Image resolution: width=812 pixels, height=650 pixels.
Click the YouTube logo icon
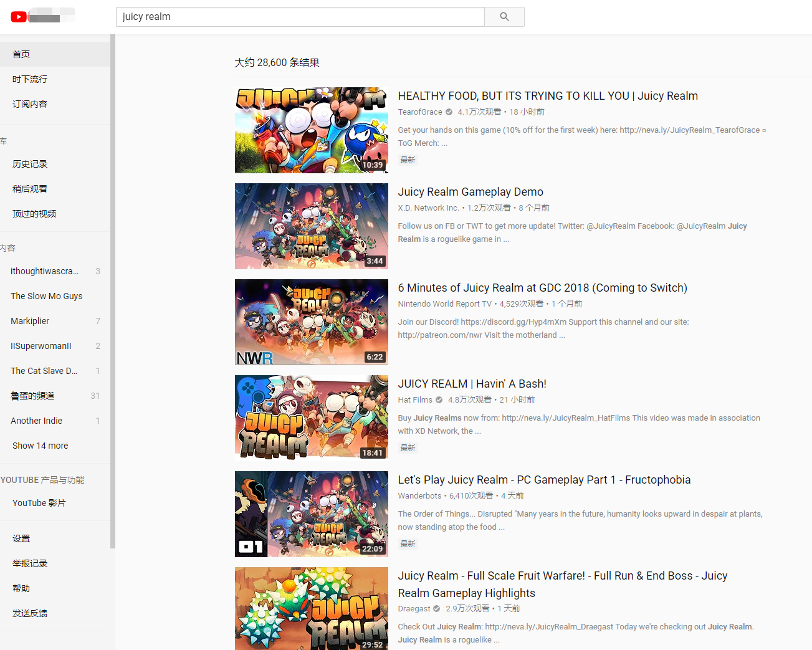(x=19, y=17)
